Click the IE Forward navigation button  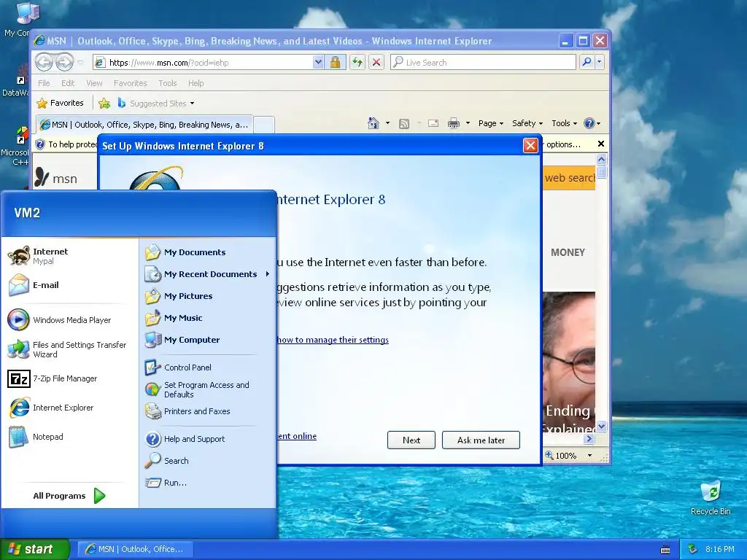coord(64,62)
